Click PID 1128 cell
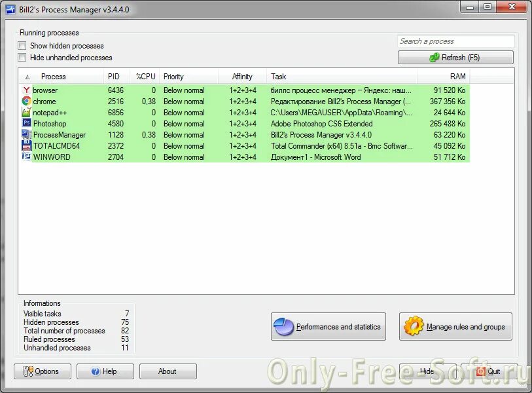 (116, 135)
